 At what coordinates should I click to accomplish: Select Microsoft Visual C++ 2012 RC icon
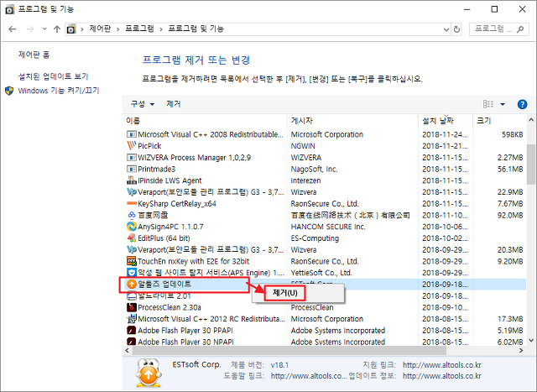pos(132,319)
